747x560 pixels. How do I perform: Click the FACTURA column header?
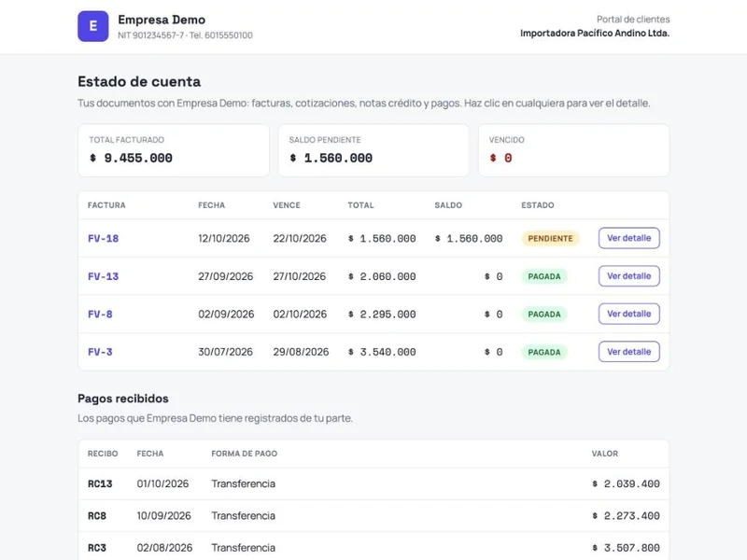point(106,205)
